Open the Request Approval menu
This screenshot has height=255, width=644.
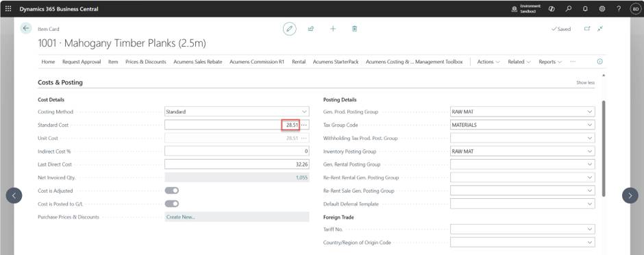[x=82, y=62]
